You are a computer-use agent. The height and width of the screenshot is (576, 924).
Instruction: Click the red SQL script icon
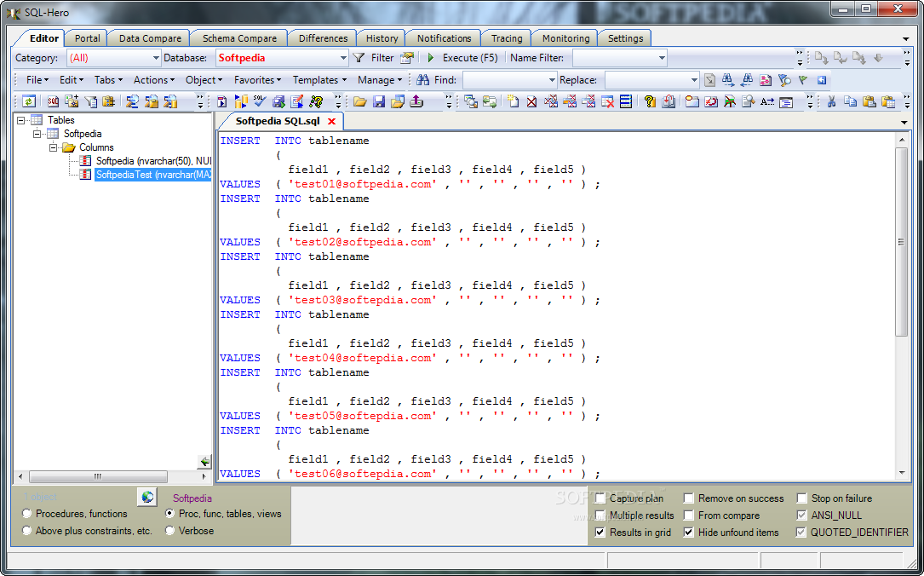[x=53, y=101]
